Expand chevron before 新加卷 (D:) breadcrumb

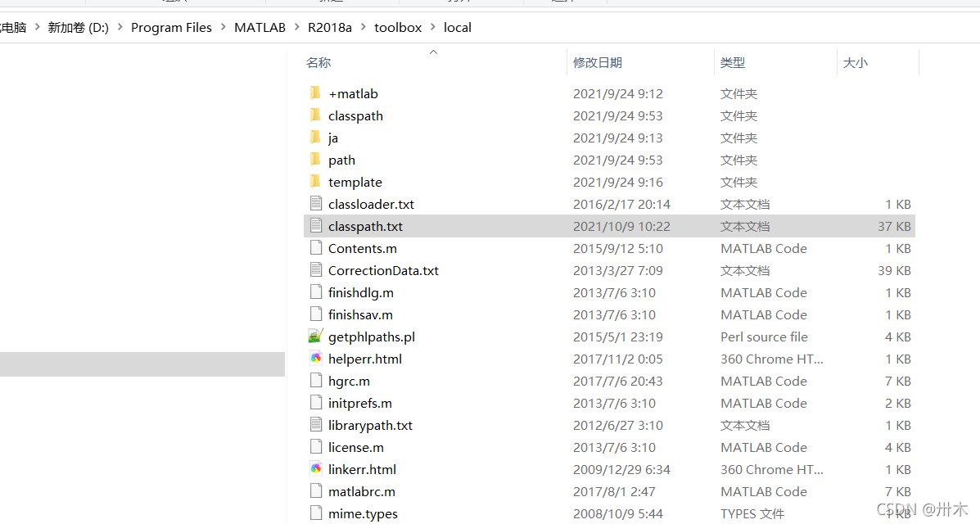point(38,27)
